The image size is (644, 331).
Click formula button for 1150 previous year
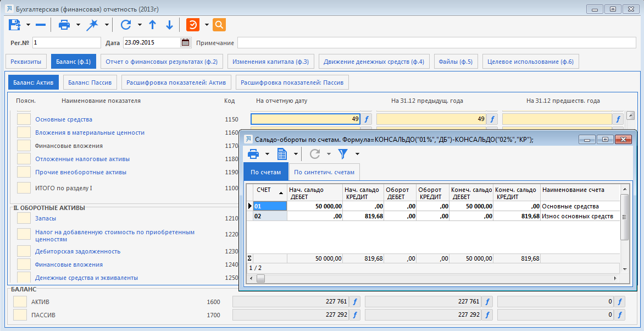click(x=492, y=119)
